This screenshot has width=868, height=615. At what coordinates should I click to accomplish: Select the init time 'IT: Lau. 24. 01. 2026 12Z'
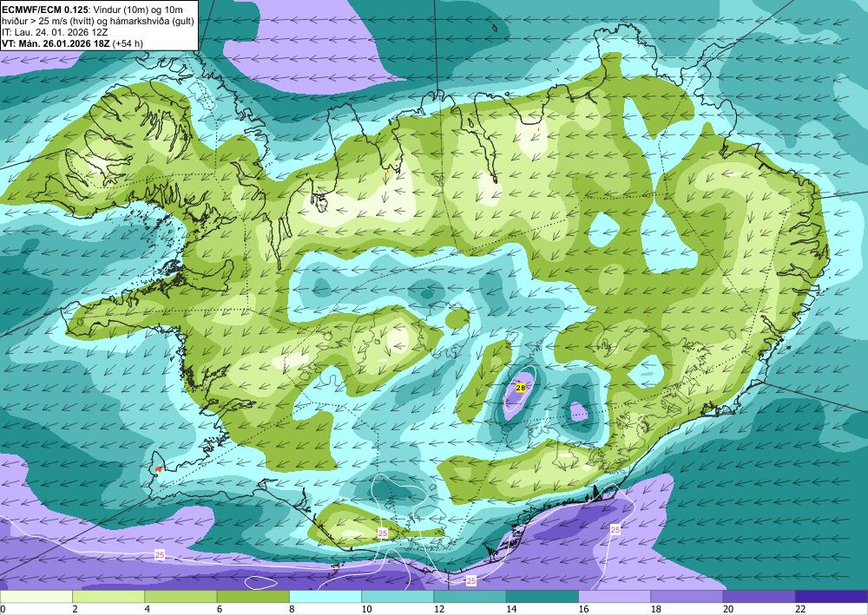click(55, 32)
